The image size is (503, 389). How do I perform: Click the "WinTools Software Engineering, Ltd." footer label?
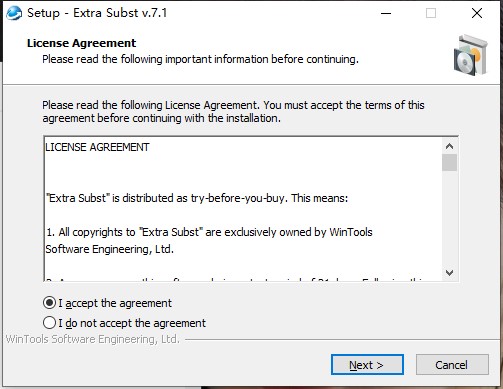click(93, 339)
